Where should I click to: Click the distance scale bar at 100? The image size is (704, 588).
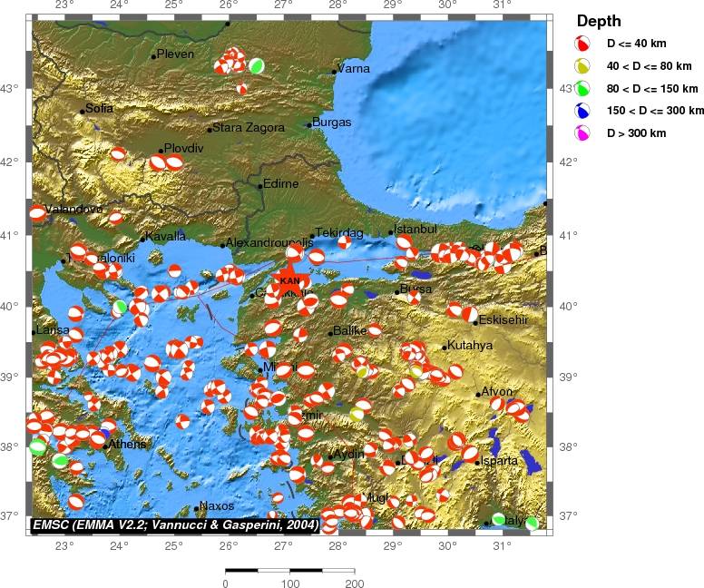290,572
